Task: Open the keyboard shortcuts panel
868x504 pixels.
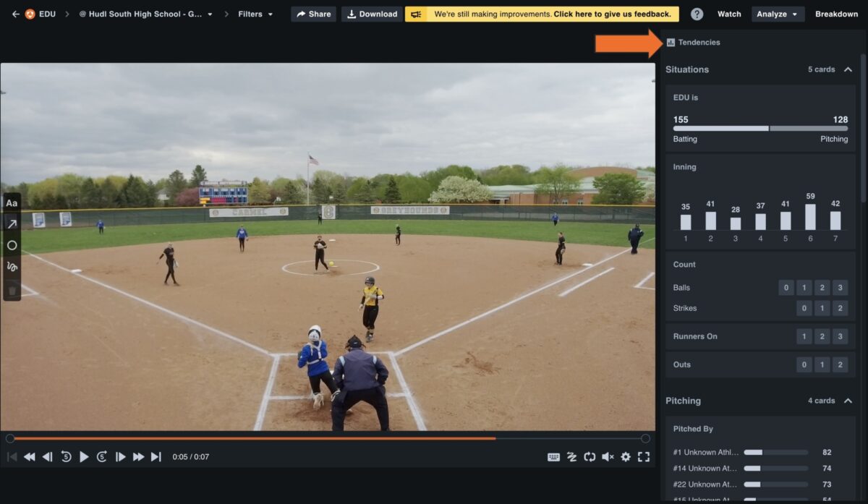Action: click(553, 456)
